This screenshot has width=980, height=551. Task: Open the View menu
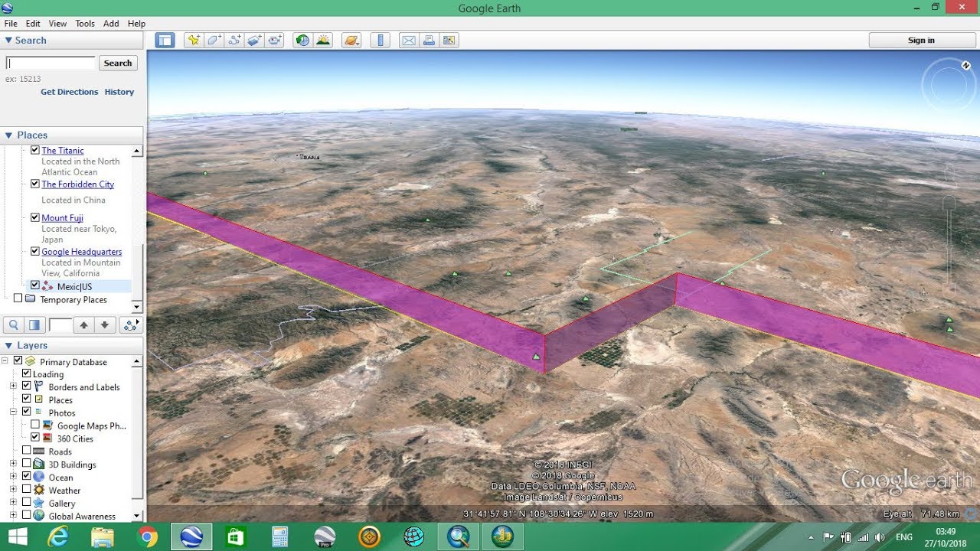click(58, 24)
